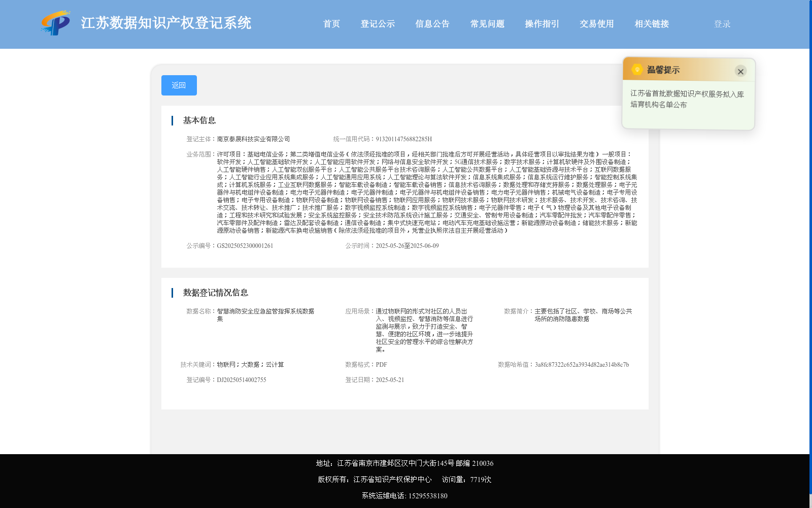Click the 登录 login link
Screen dimensions: 812x508
pos(722,24)
